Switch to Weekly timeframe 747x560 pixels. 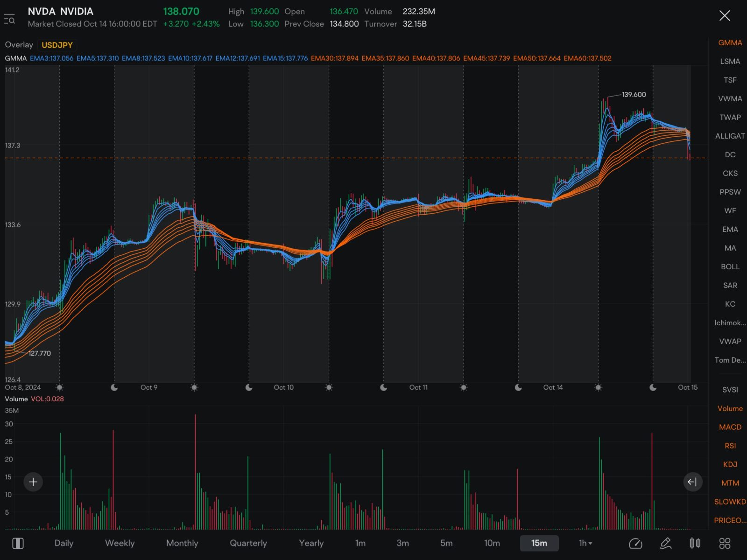[x=120, y=543]
